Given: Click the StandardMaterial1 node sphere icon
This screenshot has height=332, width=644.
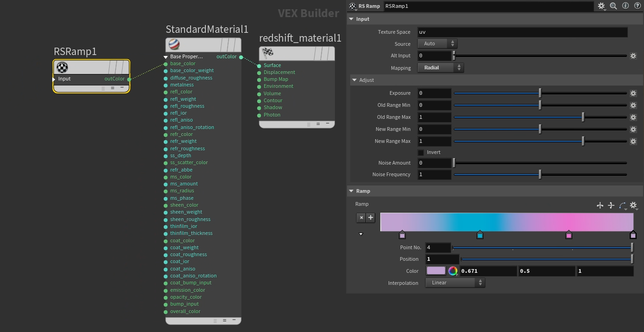Looking at the screenshot, I should 174,45.
